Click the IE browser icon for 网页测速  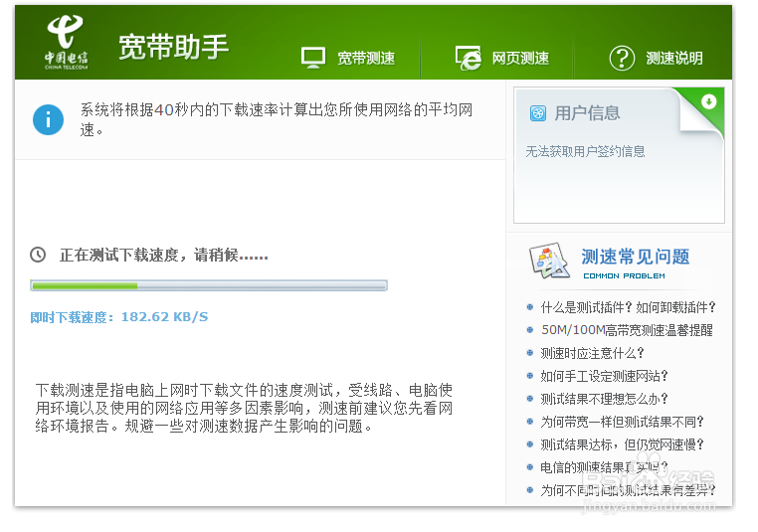[468, 58]
